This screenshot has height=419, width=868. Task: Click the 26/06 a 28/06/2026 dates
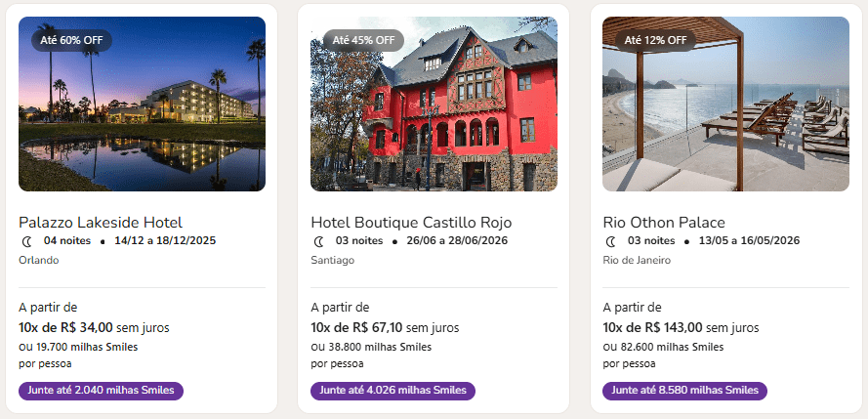pos(456,241)
